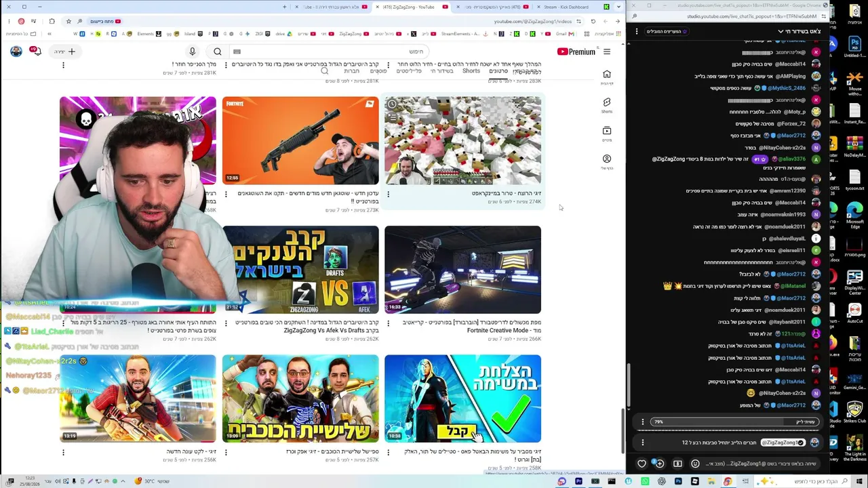Open the channel's Live (בשידור חי) tab
868x488 pixels.
pos(441,71)
